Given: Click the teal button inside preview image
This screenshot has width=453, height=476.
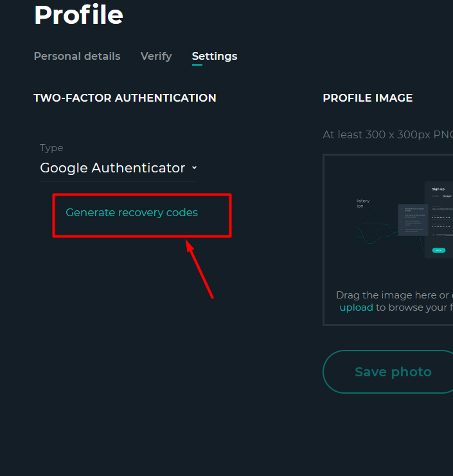Looking at the screenshot, I should click(x=438, y=250).
